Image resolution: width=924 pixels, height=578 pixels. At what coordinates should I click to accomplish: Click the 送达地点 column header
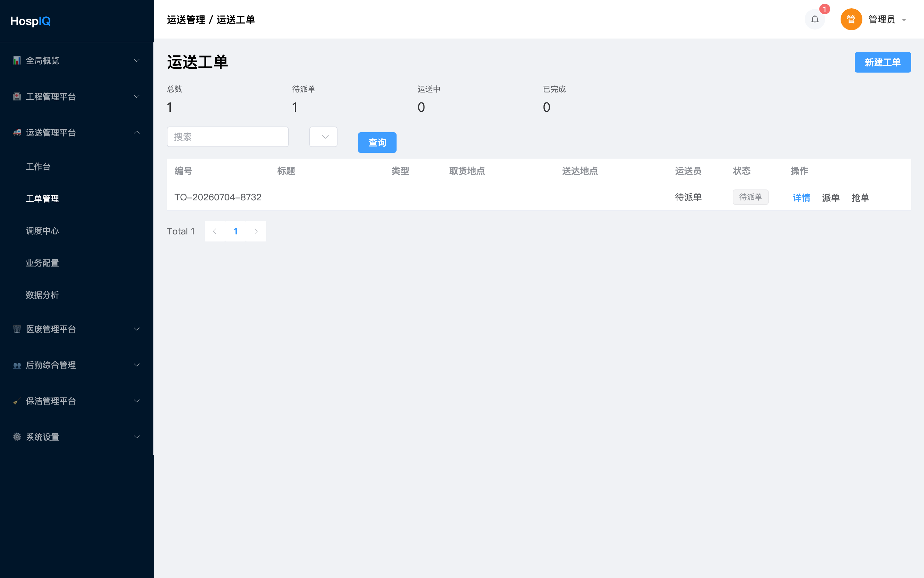click(x=580, y=171)
